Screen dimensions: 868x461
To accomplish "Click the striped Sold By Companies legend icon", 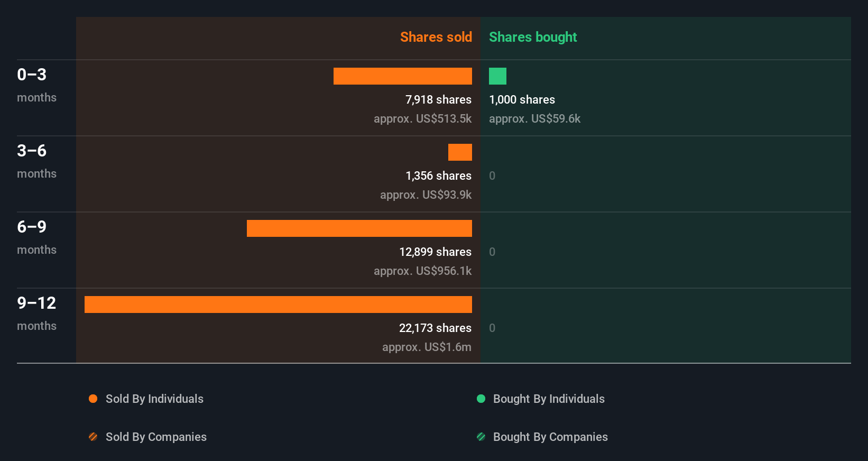I will tap(93, 437).
